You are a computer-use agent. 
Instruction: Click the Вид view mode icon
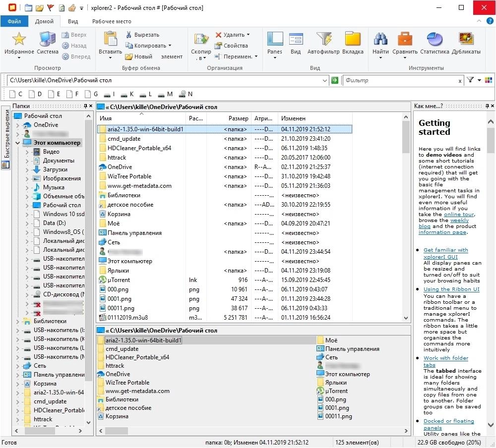(296, 39)
